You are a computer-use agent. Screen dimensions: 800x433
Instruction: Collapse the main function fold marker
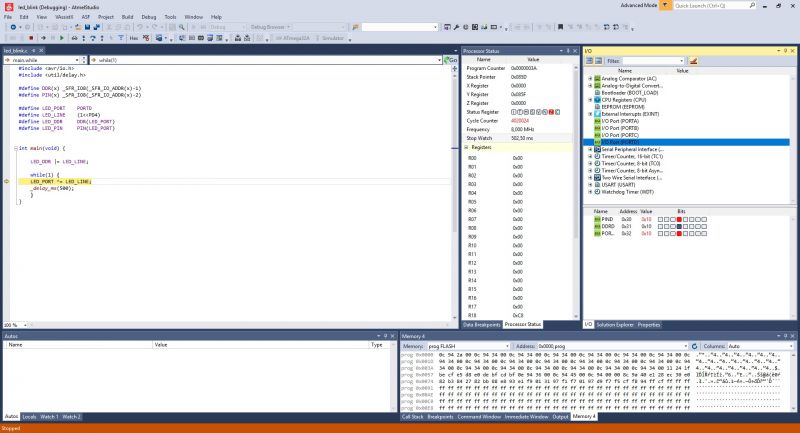pos(16,148)
